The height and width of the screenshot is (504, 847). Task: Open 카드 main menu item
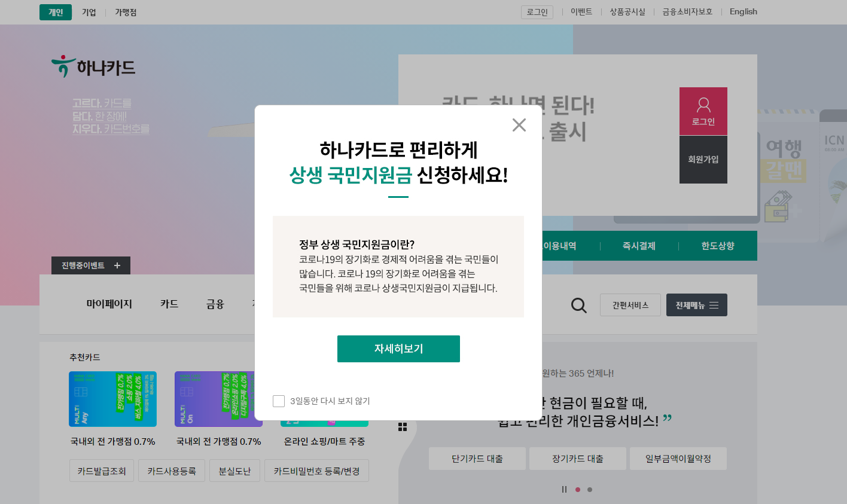(x=169, y=304)
